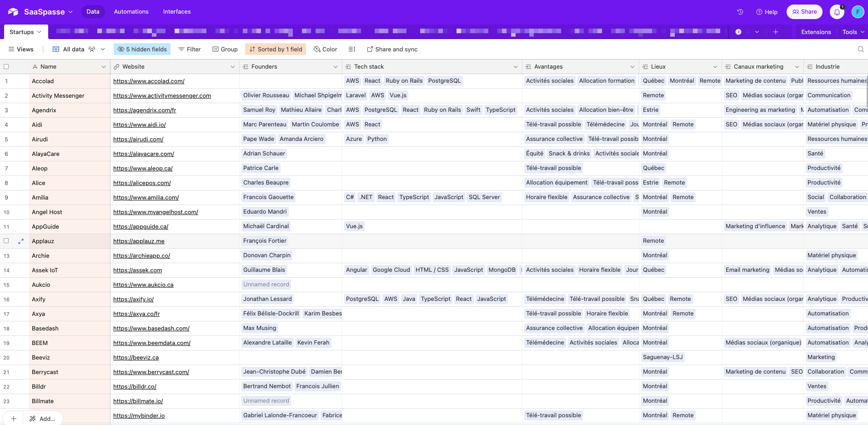Open the row height icon
This screenshot has height=425, width=868.
[351, 49]
